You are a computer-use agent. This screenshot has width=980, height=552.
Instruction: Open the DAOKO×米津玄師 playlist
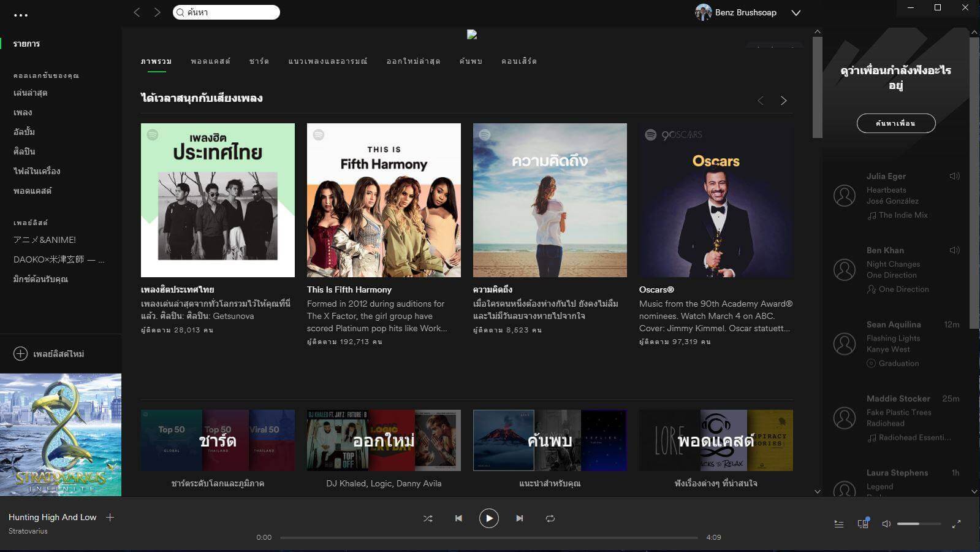point(59,259)
